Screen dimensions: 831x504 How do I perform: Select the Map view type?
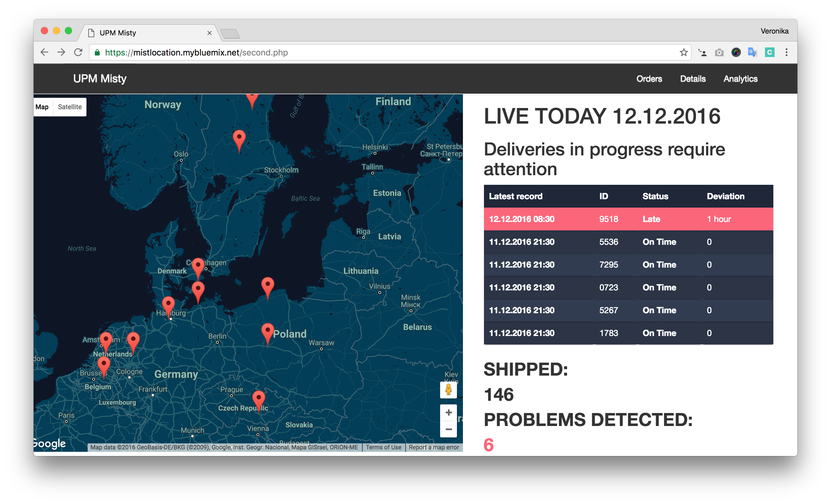[x=42, y=107]
